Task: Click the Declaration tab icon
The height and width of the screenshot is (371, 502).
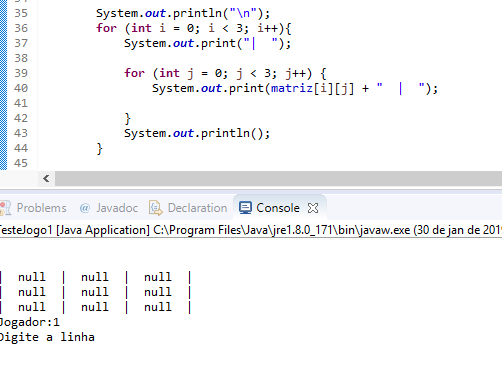Action: (x=156, y=208)
